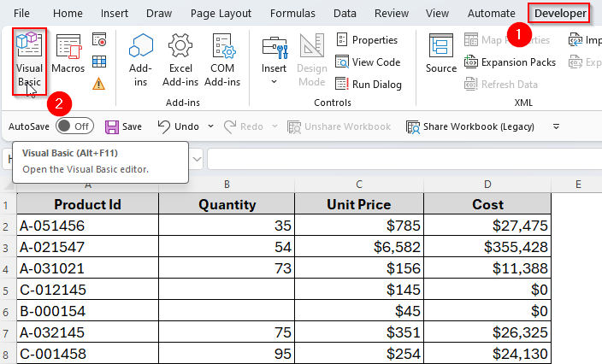Click View Code

tap(368, 62)
